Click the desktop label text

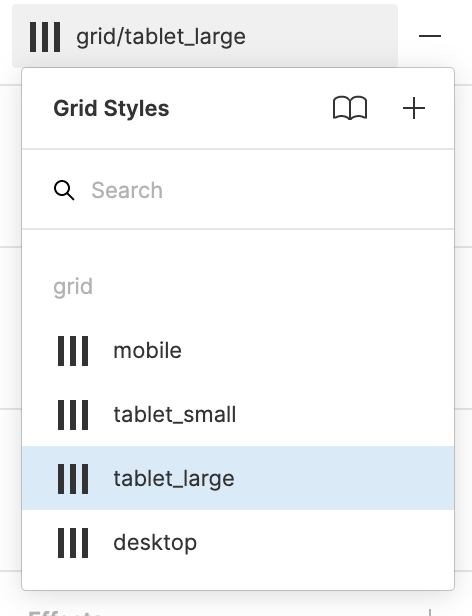pyautogui.click(x=155, y=543)
